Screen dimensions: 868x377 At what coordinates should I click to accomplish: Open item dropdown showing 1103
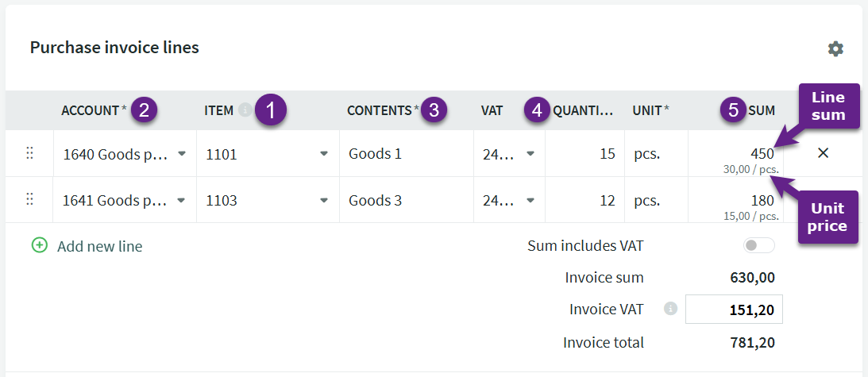pyautogui.click(x=324, y=200)
